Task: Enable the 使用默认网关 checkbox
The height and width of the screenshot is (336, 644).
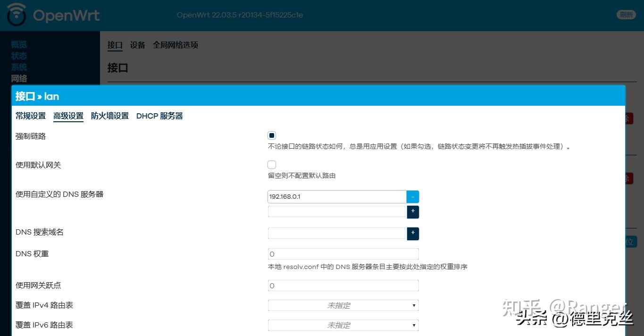Action: 271,164
